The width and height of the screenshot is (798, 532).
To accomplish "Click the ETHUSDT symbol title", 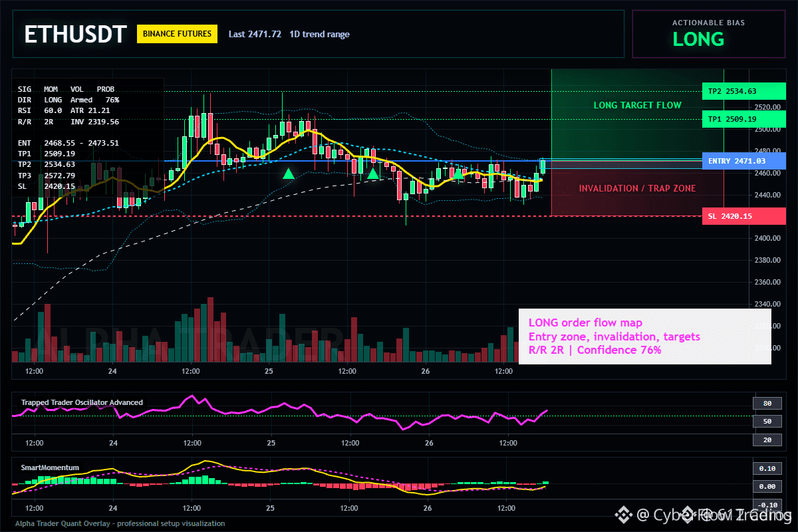I will pyautogui.click(x=75, y=34).
